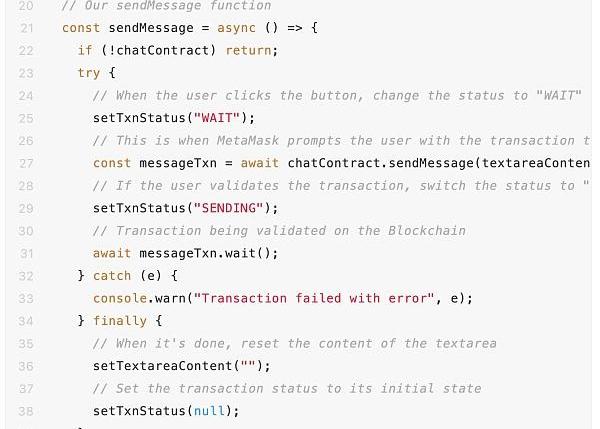The width and height of the screenshot is (600, 429).
Task: Click console.warn call on line 33
Action: pos(139,299)
